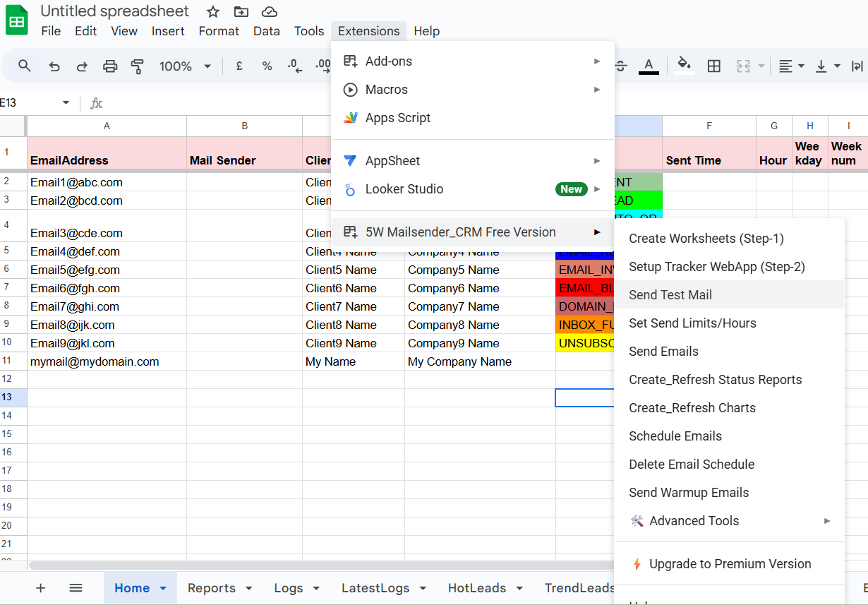Image resolution: width=868 pixels, height=605 pixels.
Task: Choose Delete Email Schedule
Action: pyautogui.click(x=729, y=465)
